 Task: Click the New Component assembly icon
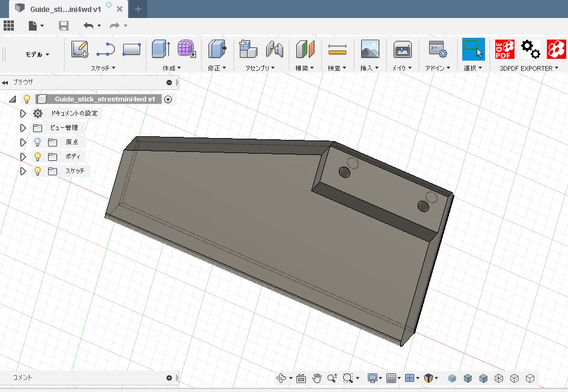click(x=248, y=49)
